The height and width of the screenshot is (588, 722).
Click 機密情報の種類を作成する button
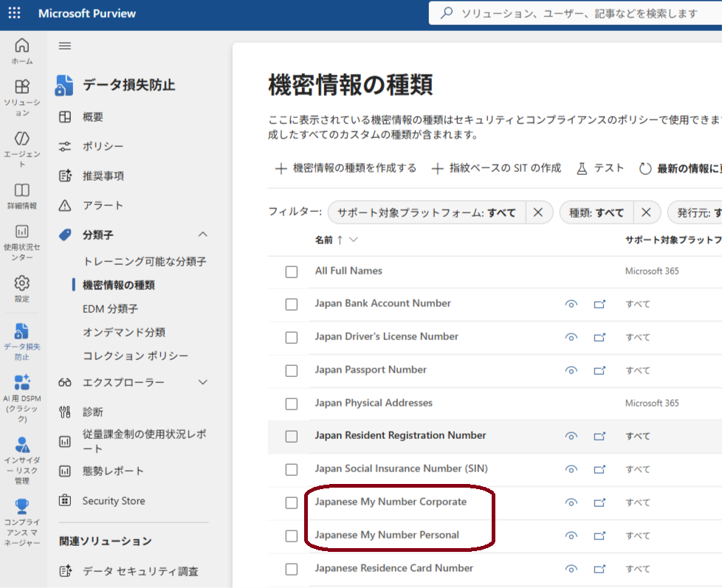pos(345,168)
